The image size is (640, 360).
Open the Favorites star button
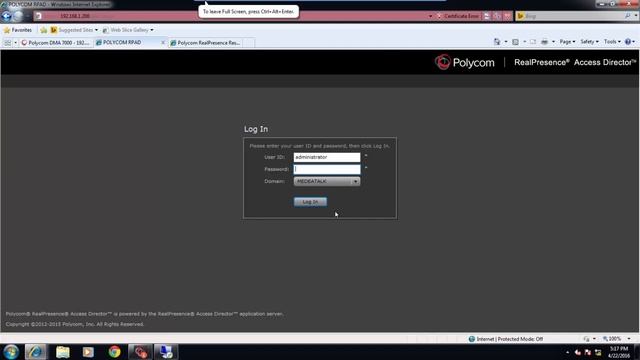pos(18,30)
